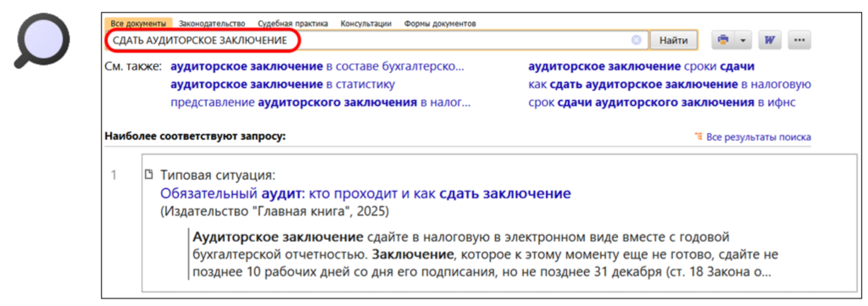Click result number 1
Viewport: 868px width, 306px height.
[x=114, y=175]
